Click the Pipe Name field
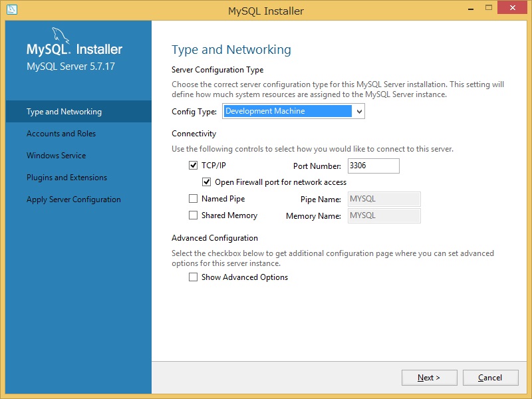Image resolution: width=532 pixels, height=399 pixels. coord(384,199)
